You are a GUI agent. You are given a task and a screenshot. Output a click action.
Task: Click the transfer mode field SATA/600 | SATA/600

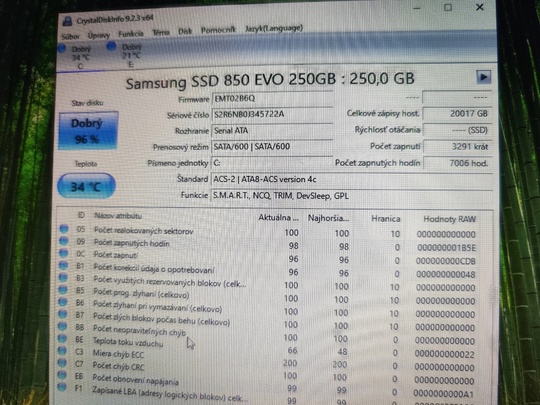(272, 147)
